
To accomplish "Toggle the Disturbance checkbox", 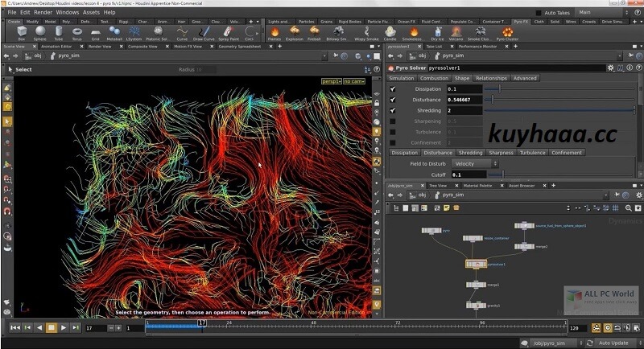I will point(393,100).
